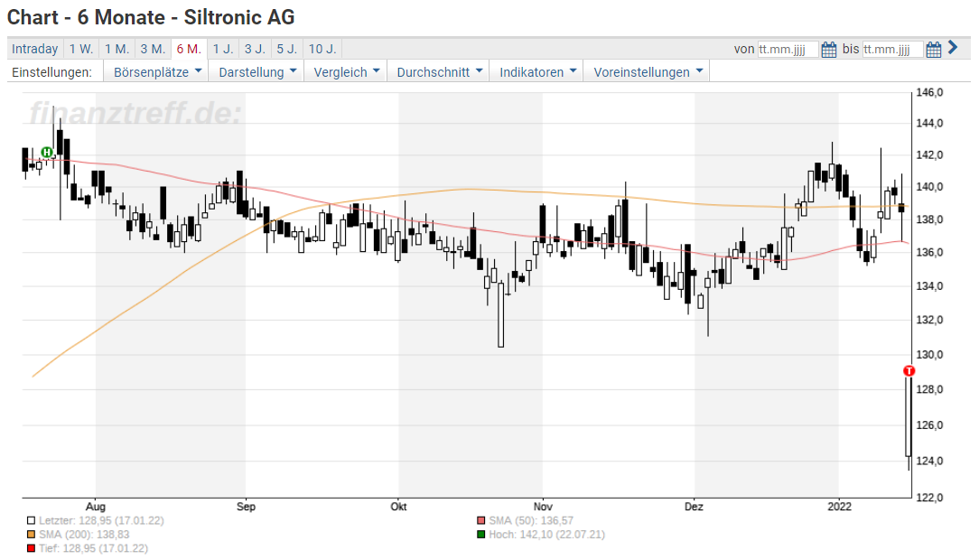Focus the 'von' start date field
This screenshot has width=979, height=560.
788,50
